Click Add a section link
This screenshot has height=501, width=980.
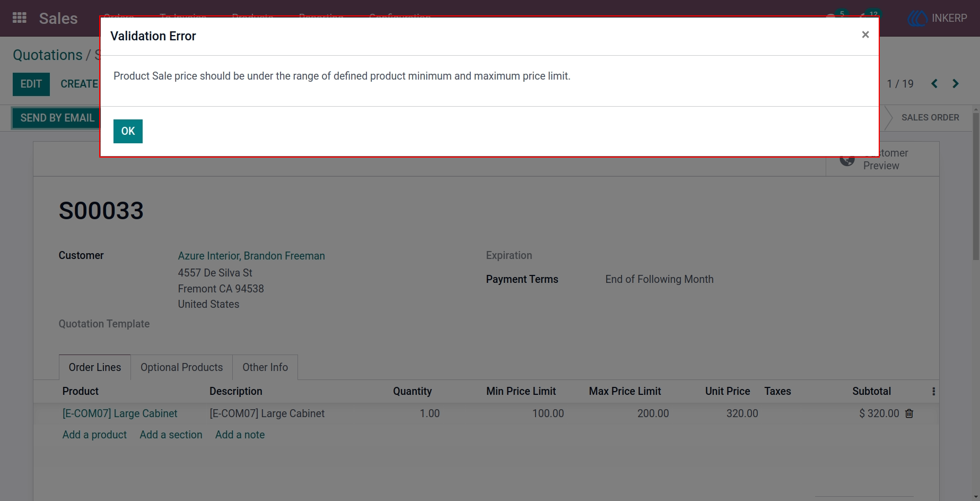[171, 435]
